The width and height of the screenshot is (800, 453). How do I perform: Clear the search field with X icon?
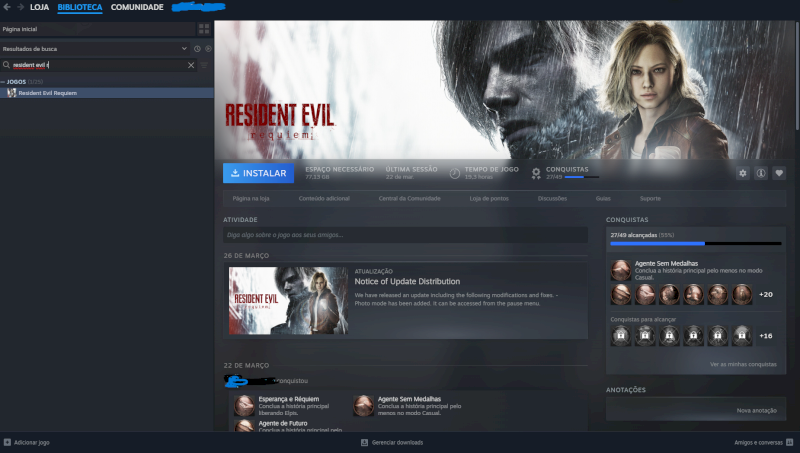[191, 65]
